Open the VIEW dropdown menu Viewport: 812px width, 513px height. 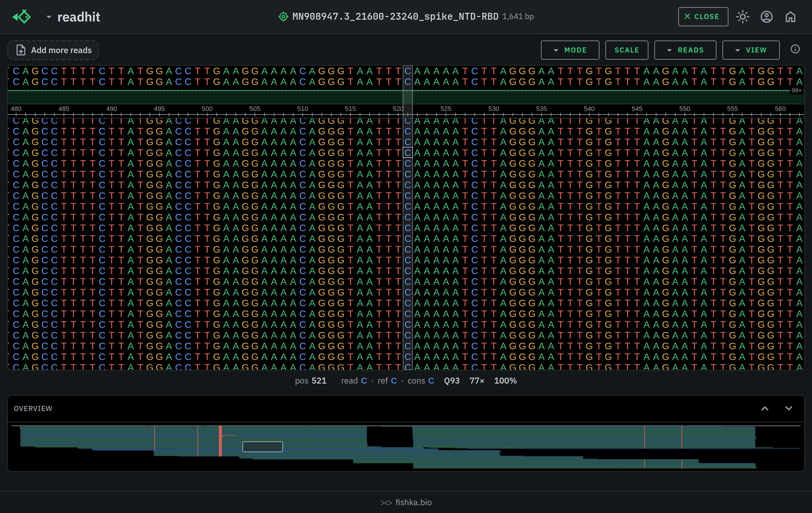pyautogui.click(x=751, y=50)
